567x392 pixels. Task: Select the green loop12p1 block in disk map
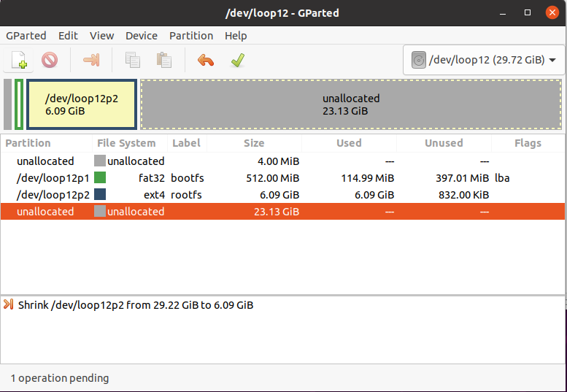[19, 104]
